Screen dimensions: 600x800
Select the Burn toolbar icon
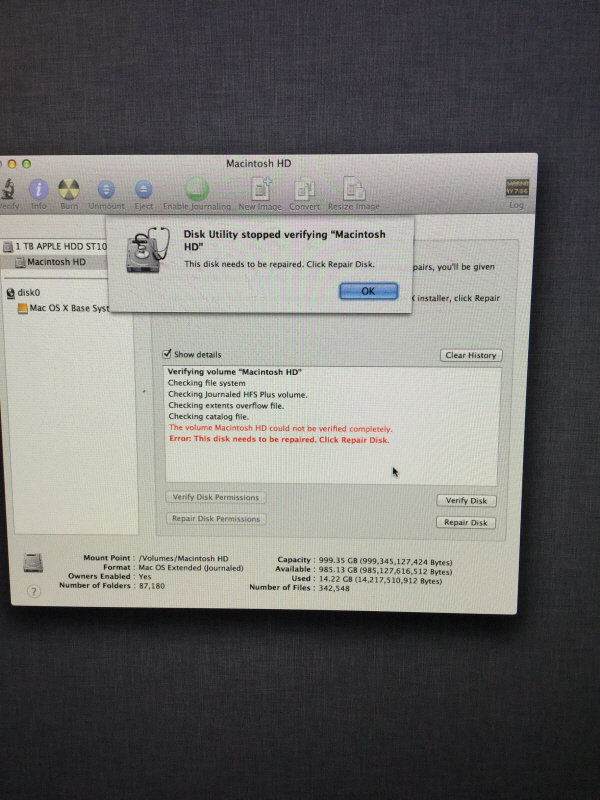69,189
